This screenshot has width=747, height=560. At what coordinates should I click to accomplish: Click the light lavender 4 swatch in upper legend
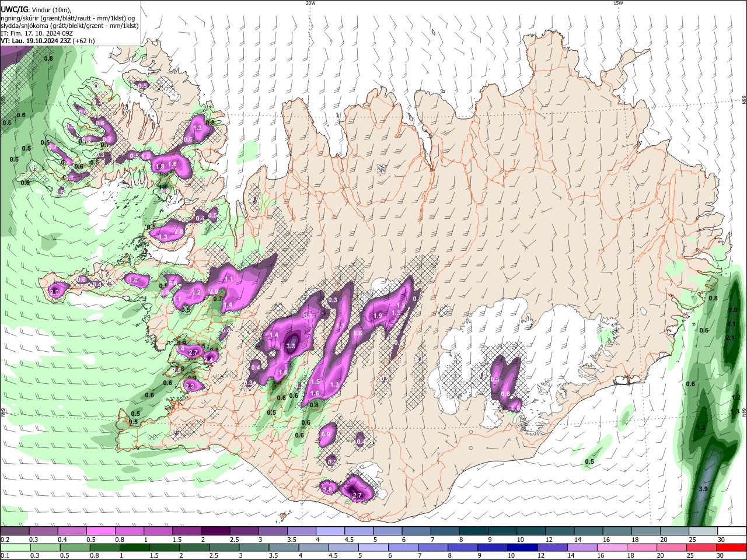[329, 531]
